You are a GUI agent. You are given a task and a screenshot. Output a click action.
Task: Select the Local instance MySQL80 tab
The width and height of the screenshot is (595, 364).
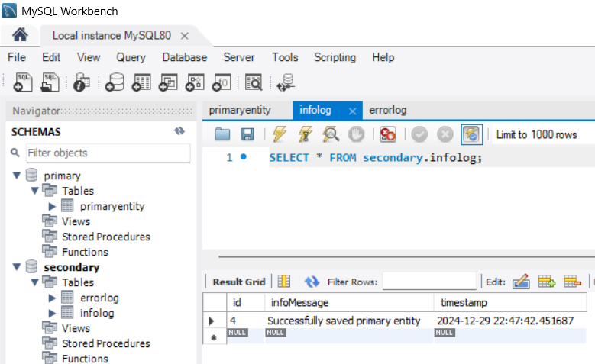click(112, 35)
